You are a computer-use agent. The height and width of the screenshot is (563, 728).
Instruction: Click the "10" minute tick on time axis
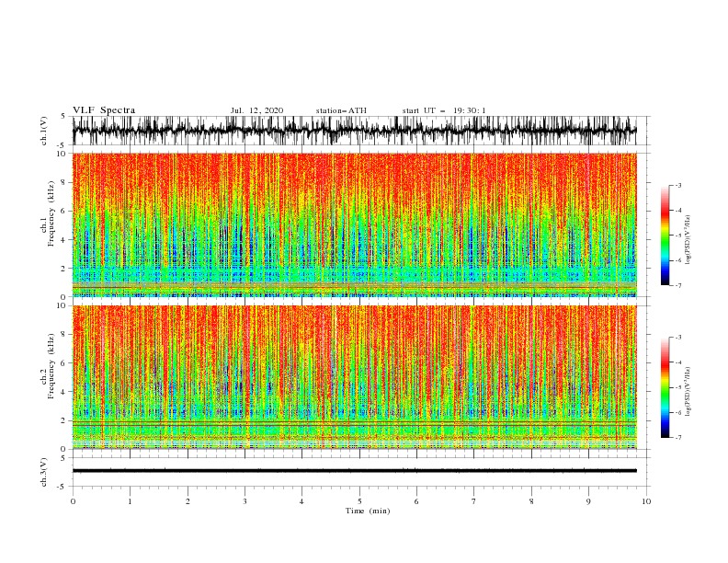click(646, 501)
